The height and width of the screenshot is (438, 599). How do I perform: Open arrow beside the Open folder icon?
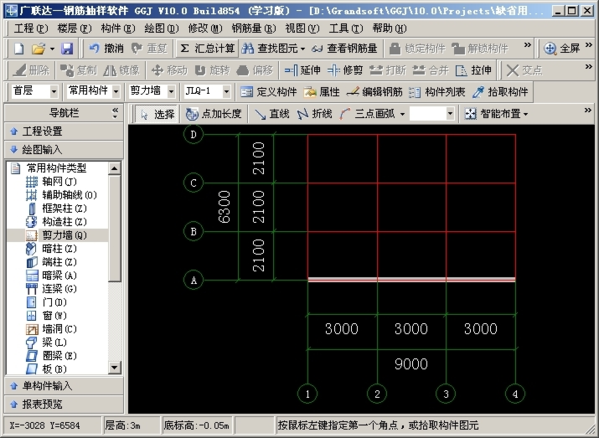tap(52, 49)
